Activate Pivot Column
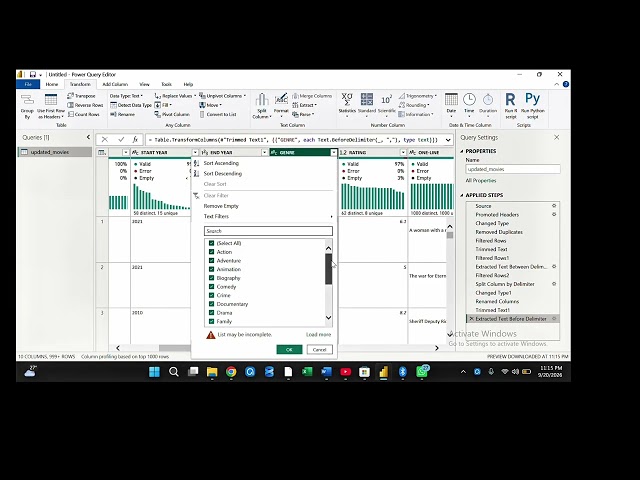 coord(172,114)
